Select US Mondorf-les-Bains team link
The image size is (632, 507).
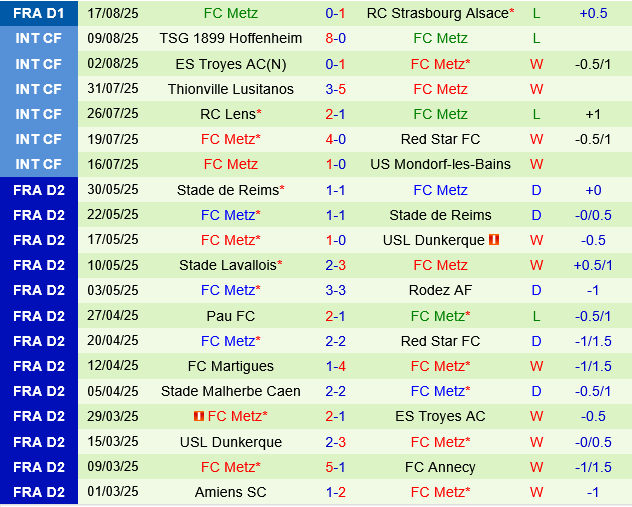point(440,164)
